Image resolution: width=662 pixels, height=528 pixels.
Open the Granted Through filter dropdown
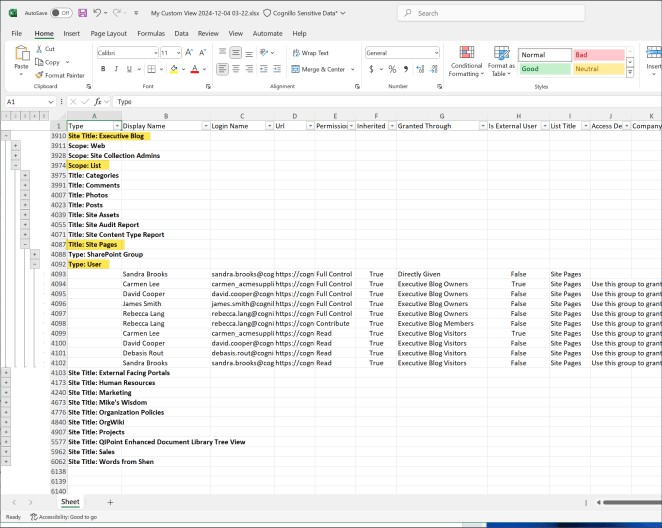click(x=483, y=126)
